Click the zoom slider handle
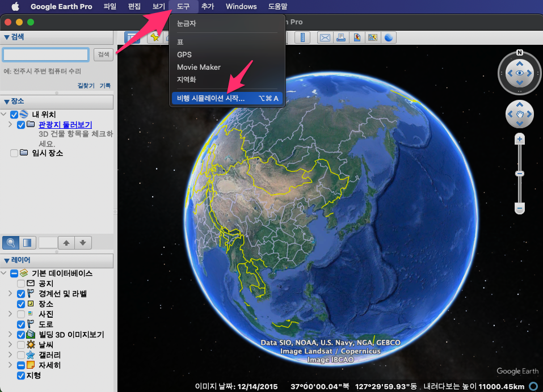The height and width of the screenshot is (392, 543). click(519, 174)
